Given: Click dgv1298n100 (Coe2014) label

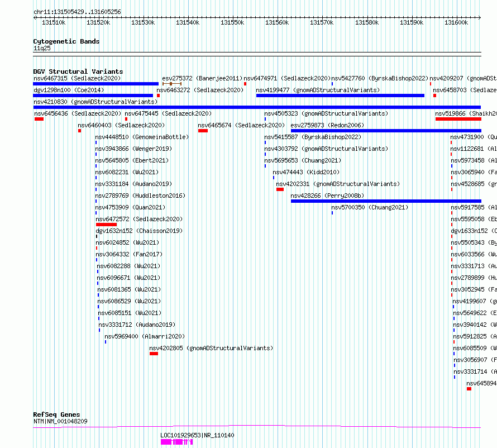Looking at the screenshot, I should pyautogui.click(x=69, y=90).
